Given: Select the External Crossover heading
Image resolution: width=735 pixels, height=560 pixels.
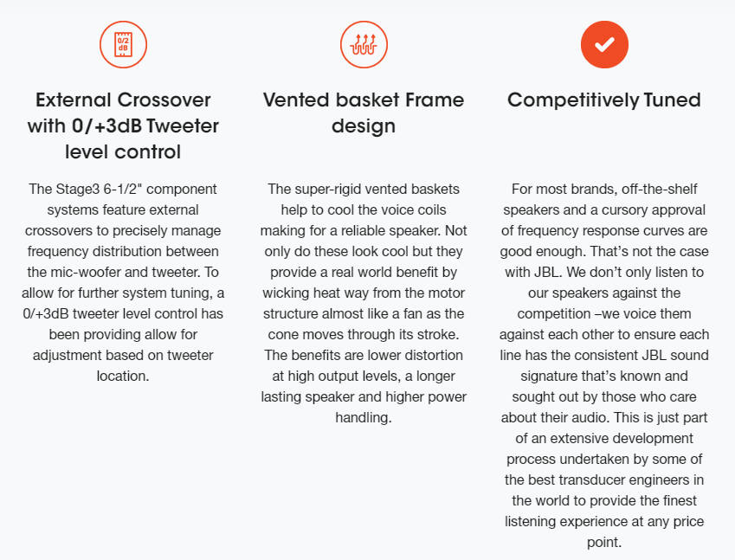Looking at the screenshot, I should click(122, 126).
